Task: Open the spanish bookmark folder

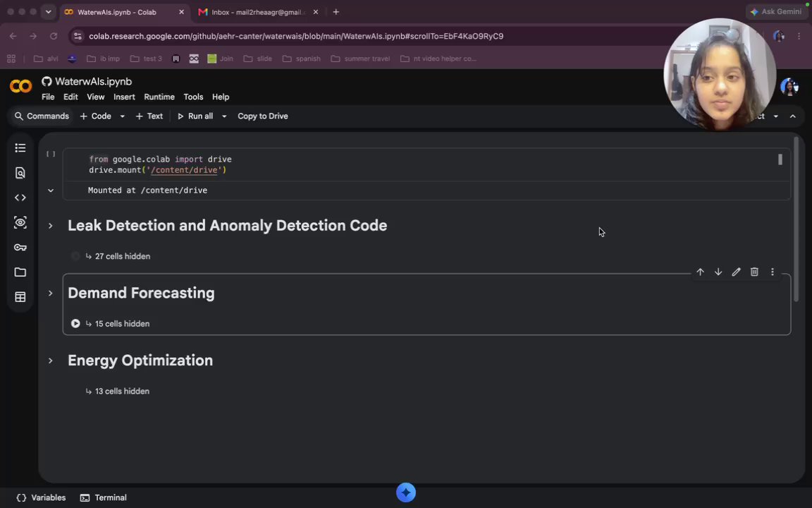Action: pos(302,59)
